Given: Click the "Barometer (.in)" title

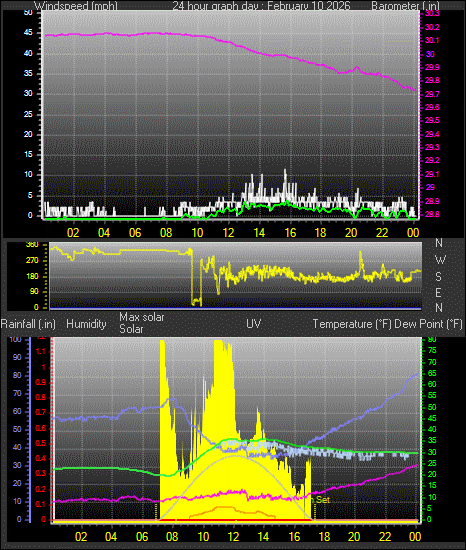Looking at the screenshot, I should coord(405,6).
